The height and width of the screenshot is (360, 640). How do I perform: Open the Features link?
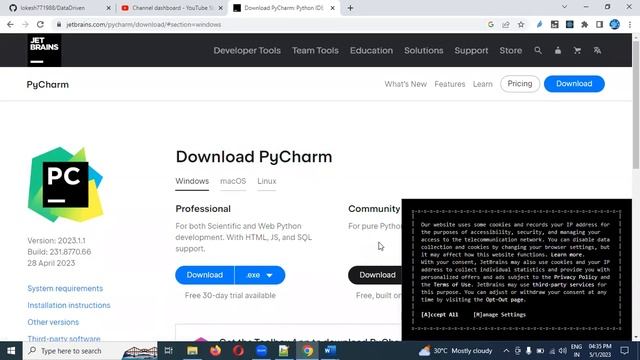click(x=449, y=84)
